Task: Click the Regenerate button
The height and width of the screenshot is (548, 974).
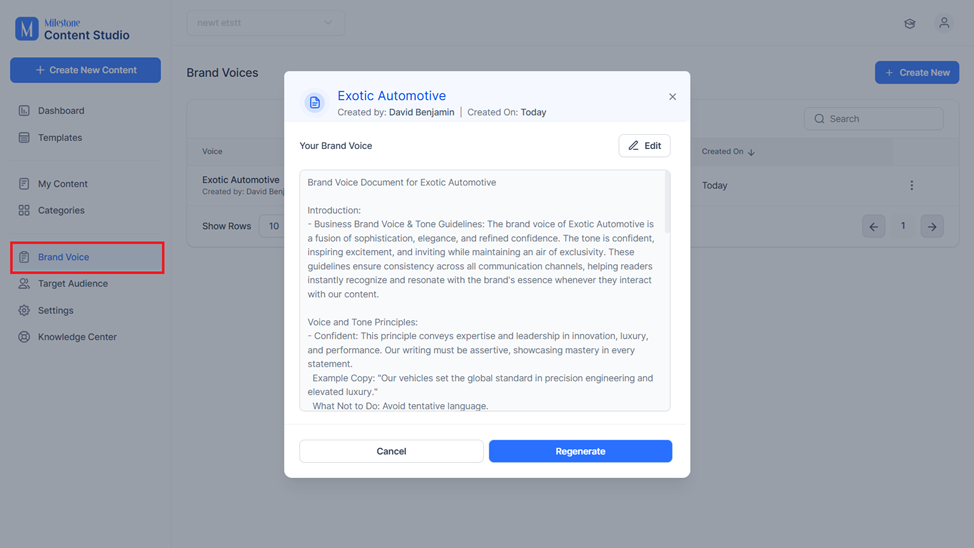Action: pos(580,451)
